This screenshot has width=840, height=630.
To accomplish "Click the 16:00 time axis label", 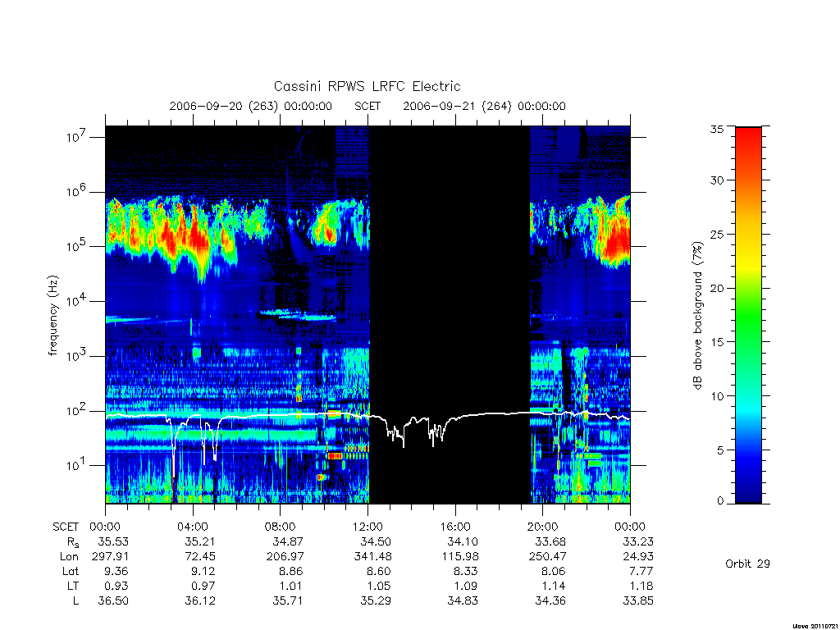I will pyautogui.click(x=454, y=527).
